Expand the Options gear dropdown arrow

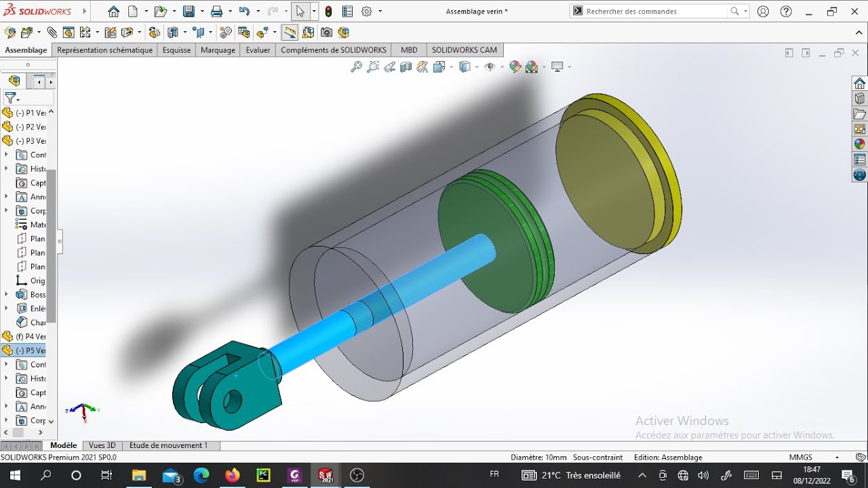(x=380, y=12)
